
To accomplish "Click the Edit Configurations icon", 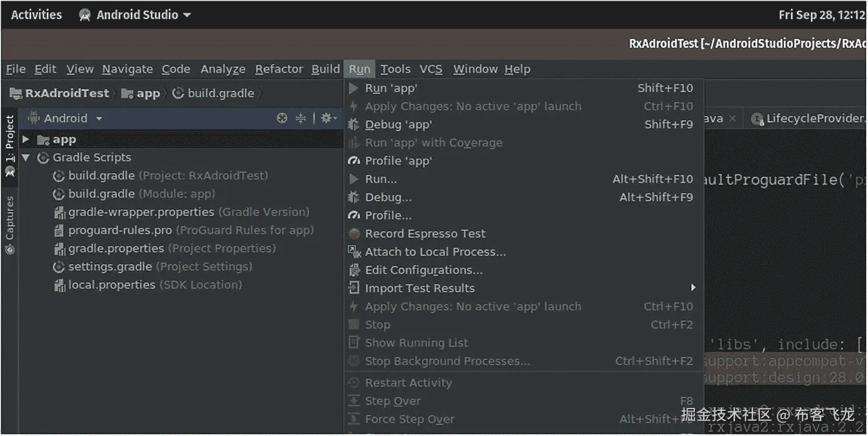I will coord(354,270).
